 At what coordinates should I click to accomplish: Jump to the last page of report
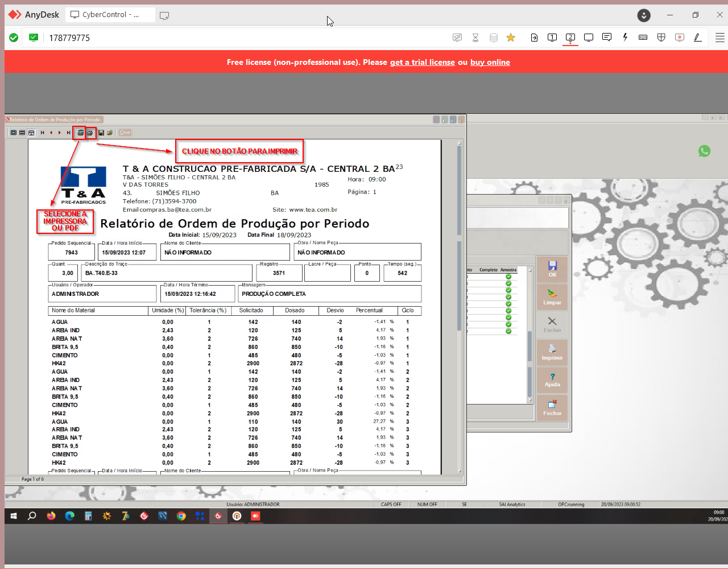click(x=68, y=133)
